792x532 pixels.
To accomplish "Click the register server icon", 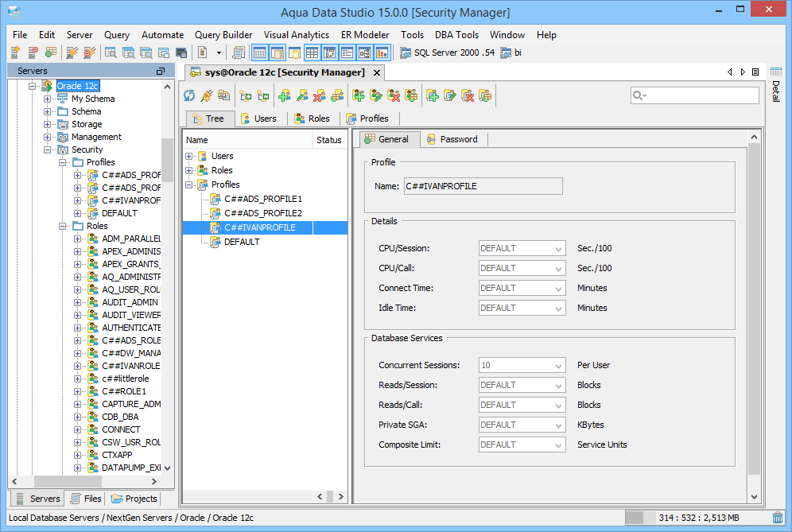I will [15, 52].
